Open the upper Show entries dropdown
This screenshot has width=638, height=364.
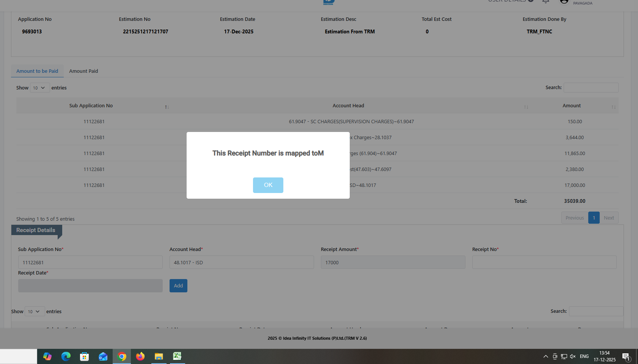coord(40,88)
